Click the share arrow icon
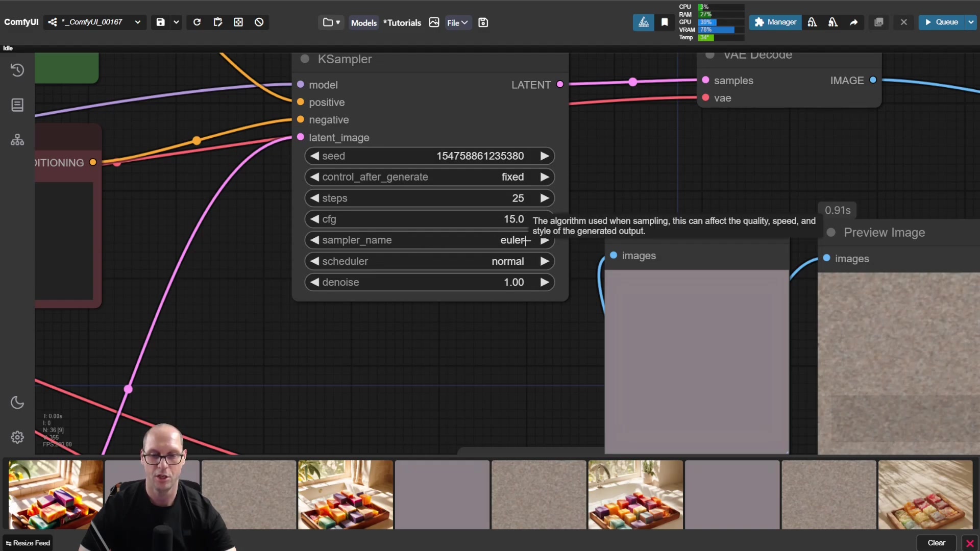Screen dimensions: 980x551 click(853, 22)
